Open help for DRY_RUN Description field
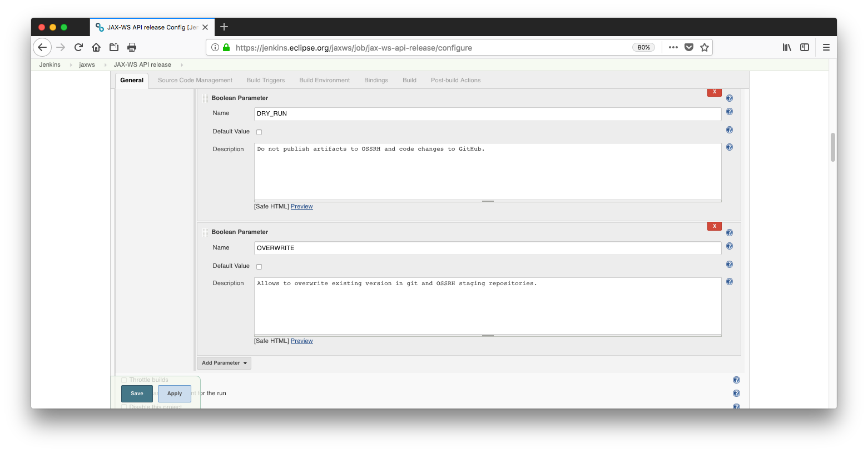 click(730, 147)
